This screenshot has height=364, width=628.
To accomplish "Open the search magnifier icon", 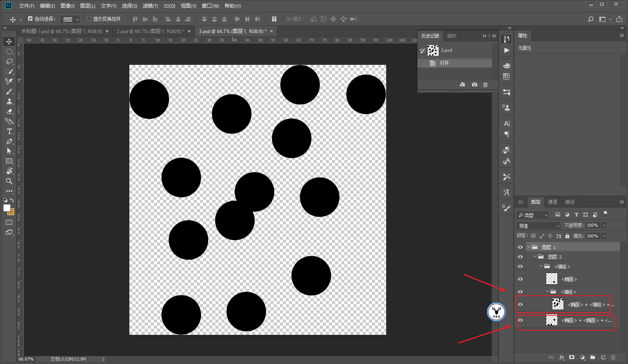I will tap(591, 19).
